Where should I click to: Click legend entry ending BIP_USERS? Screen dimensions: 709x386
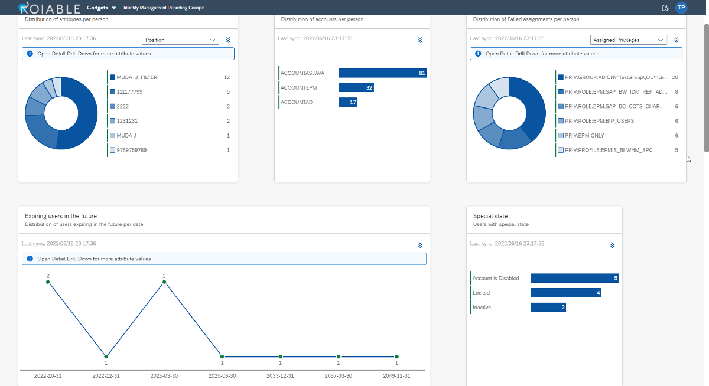(x=618, y=121)
